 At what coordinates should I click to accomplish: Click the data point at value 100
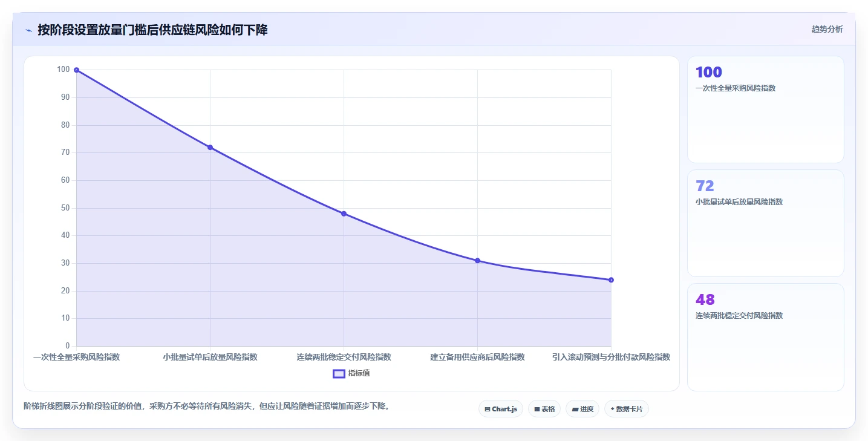tap(76, 70)
